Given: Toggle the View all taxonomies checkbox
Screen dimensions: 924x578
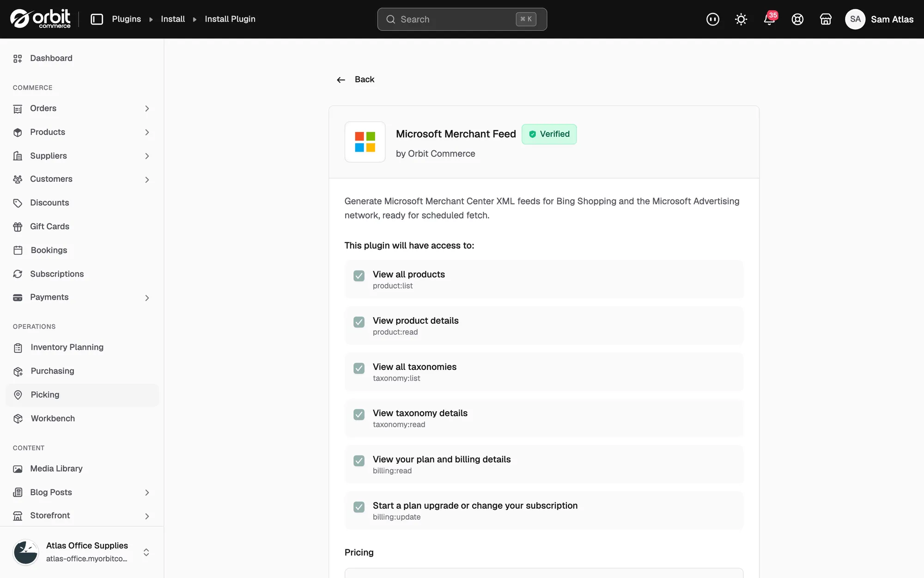Looking at the screenshot, I should pos(359,368).
